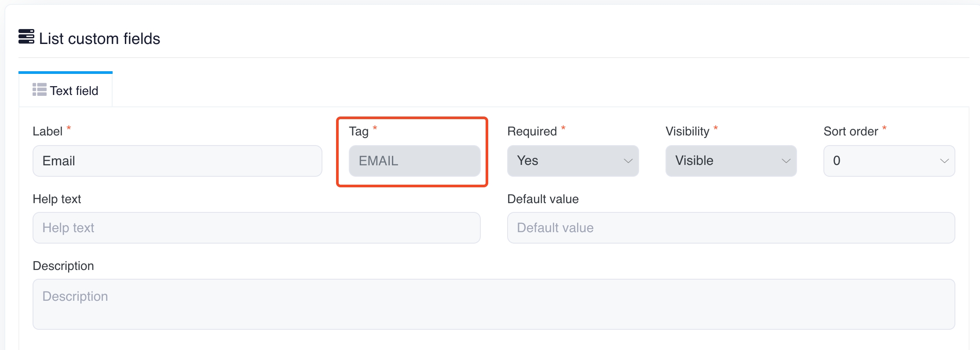The width and height of the screenshot is (980, 350).
Task: Click the List custom fields header icon
Action: click(26, 37)
